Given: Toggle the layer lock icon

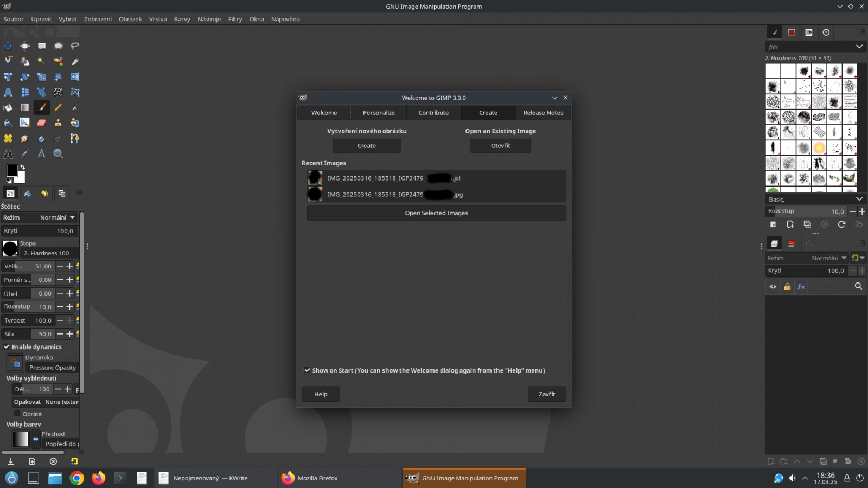Looking at the screenshot, I should tap(787, 287).
